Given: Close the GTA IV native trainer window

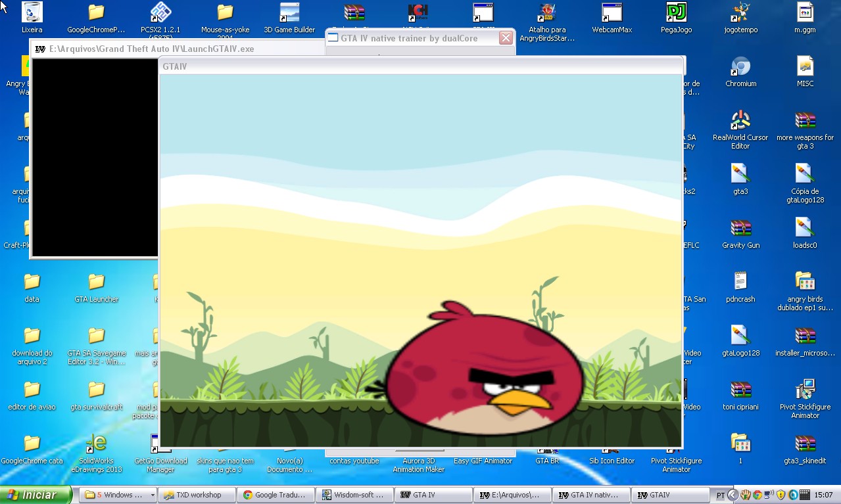Looking at the screenshot, I should (x=506, y=38).
